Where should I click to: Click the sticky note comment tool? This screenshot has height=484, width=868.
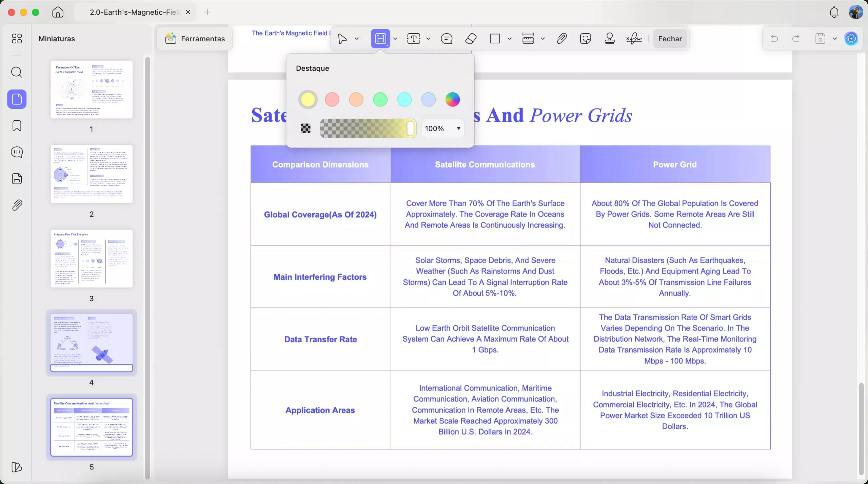click(x=447, y=39)
